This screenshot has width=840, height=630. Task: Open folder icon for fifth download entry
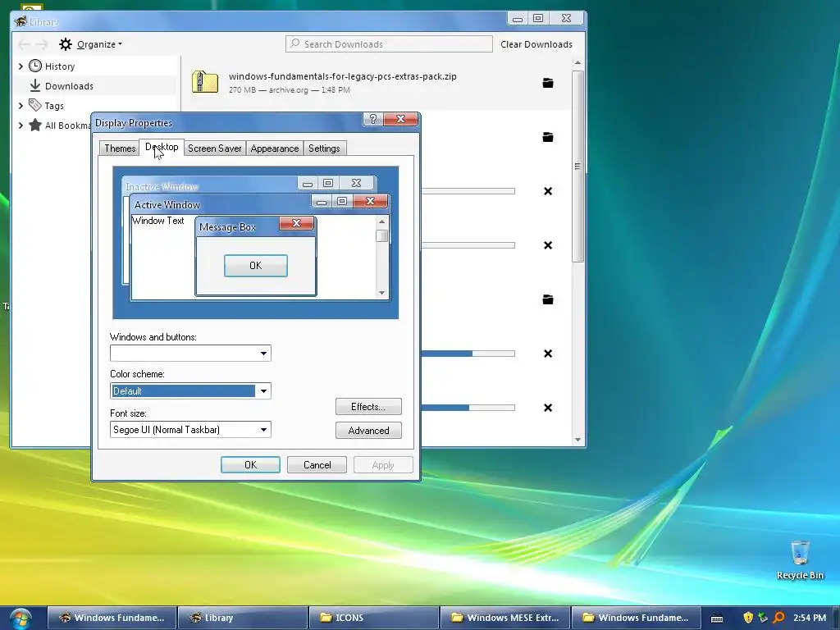(547, 299)
